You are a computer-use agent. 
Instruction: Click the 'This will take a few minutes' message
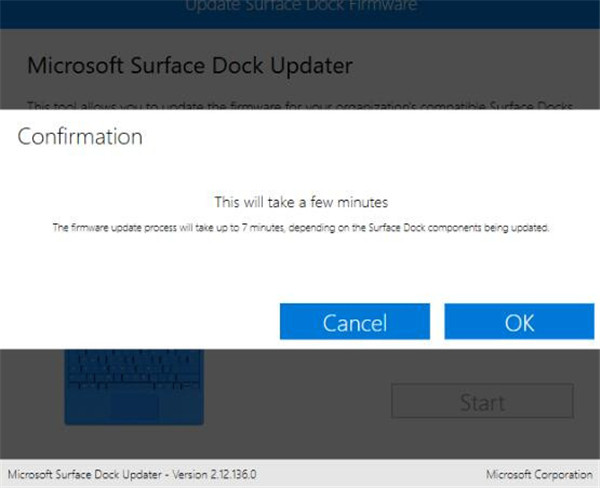[301, 202]
